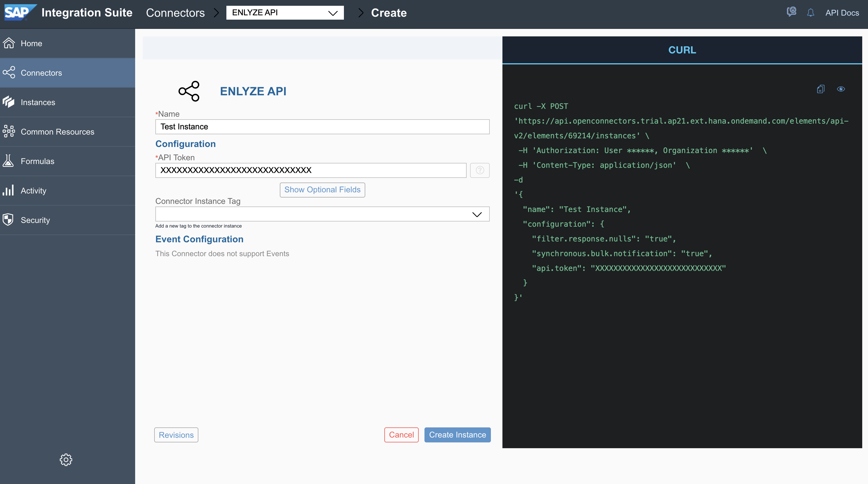The image size is (868, 484).
Task: Open the Revisions button
Action: 176,435
